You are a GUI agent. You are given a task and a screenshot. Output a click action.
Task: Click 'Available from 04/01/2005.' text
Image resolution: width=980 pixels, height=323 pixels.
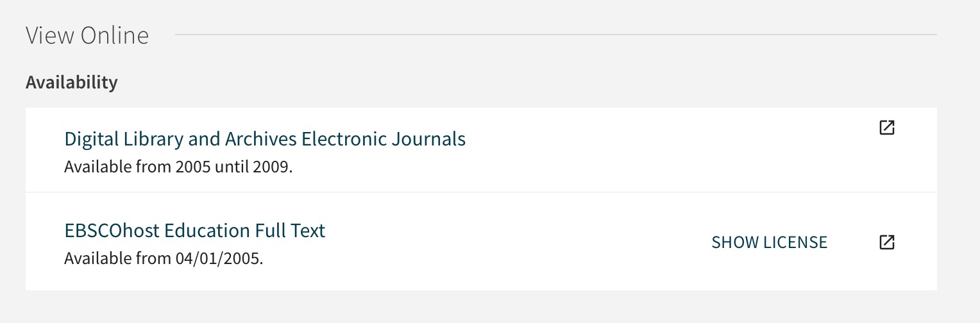(164, 259)
